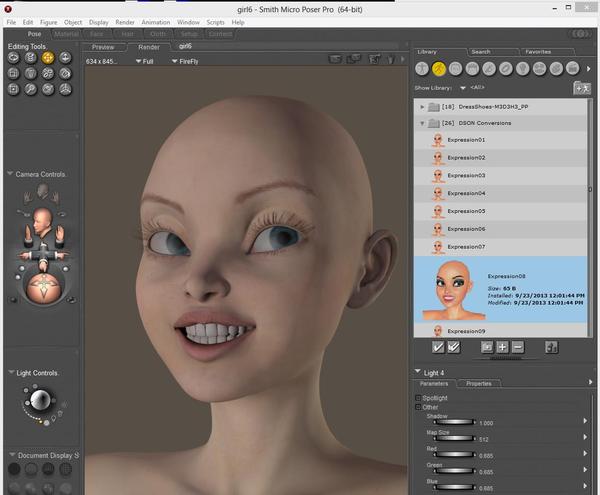Toggle the Spotlight group box
The image size is (600, 495).
tap(418, 398)
